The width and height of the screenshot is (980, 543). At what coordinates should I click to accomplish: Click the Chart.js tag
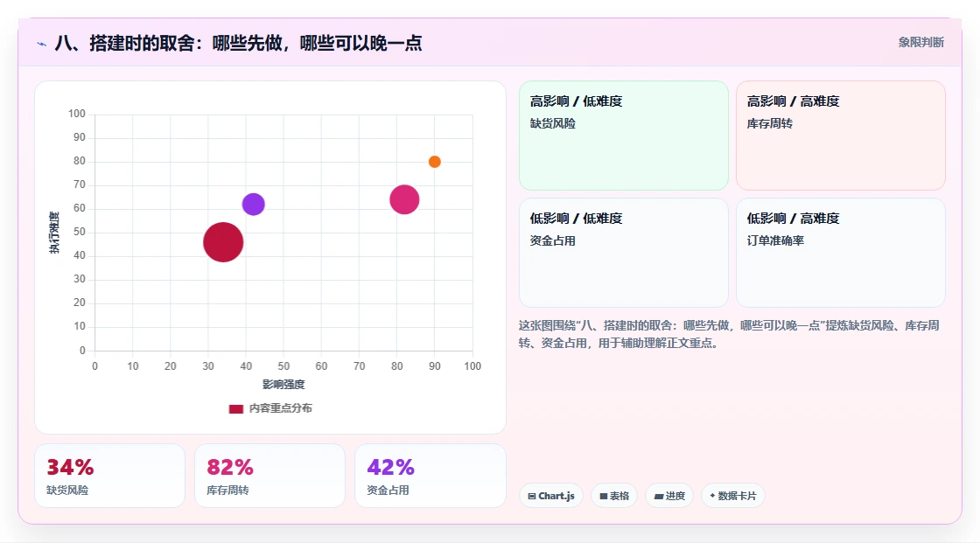551,496
